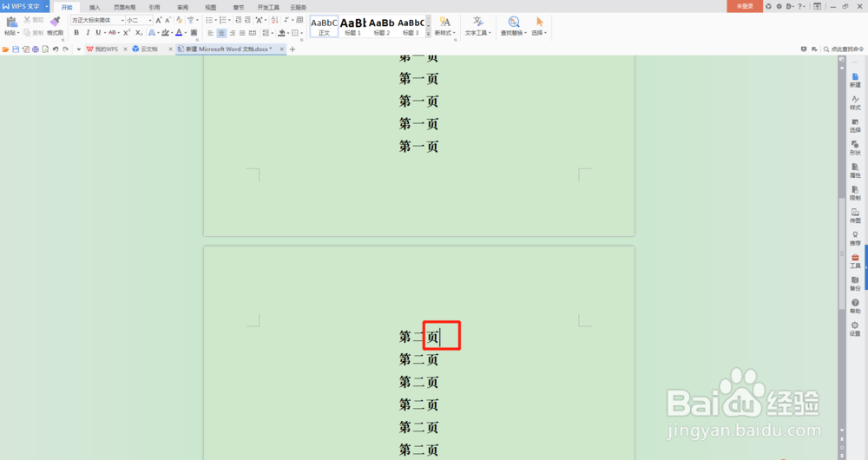Viewport: 868px width, 460px height.
Task: Set alignment to justify
Action: coord(242,33)
